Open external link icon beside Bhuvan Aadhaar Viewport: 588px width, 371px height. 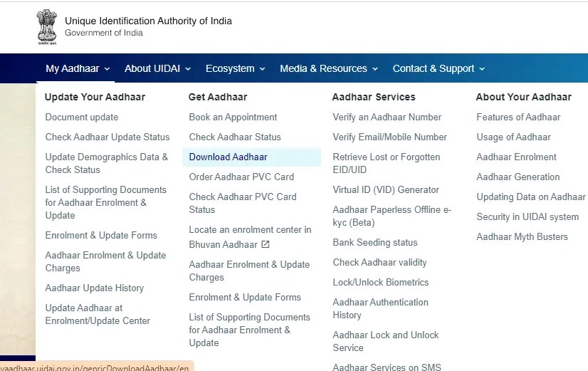pyautogui.click(x=266, y=244)
